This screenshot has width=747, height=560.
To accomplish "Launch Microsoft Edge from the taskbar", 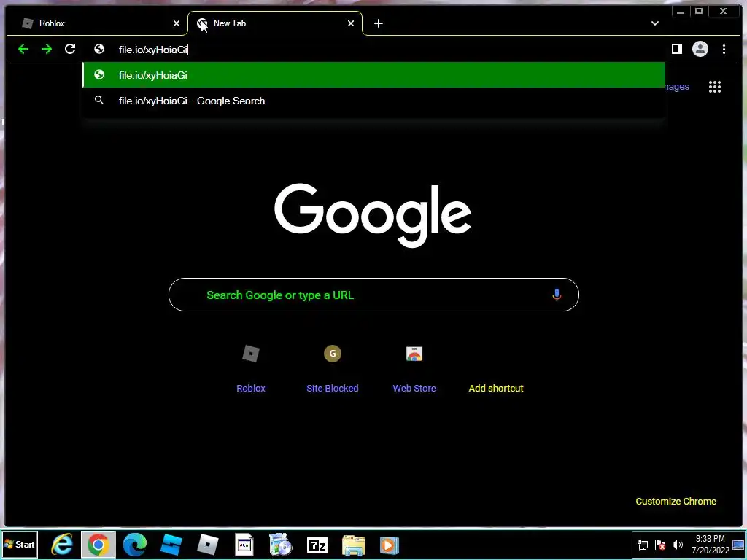I will tap(134, 545).
